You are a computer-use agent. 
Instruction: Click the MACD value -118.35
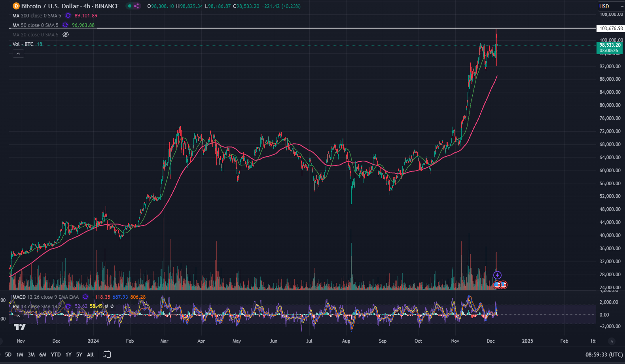(x=101, y=297)
